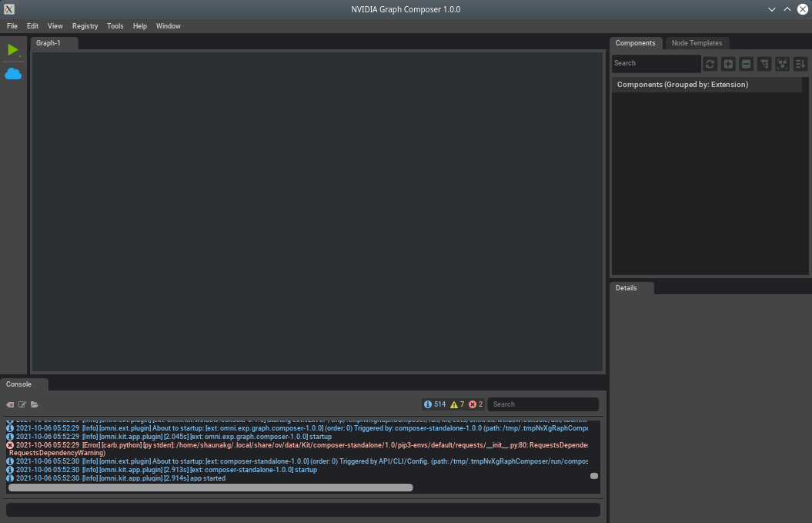The width and height of the screenshot is (812, 523).
Task: Refresh the Components list
Action: (710, 64)
